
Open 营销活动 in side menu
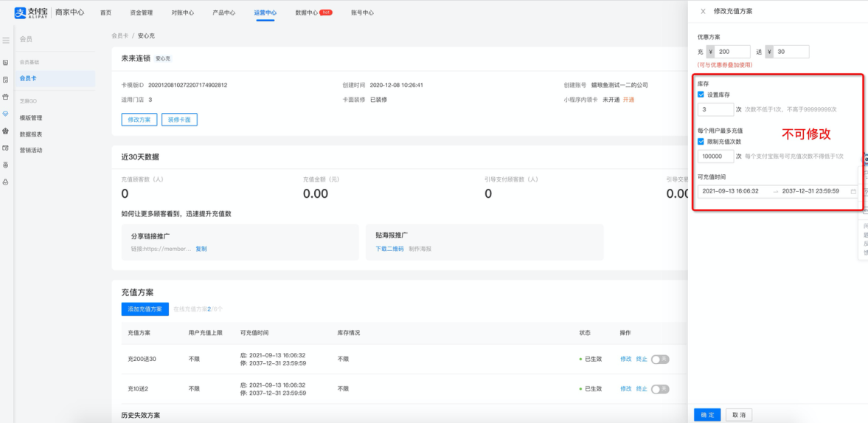pos(31,151)
